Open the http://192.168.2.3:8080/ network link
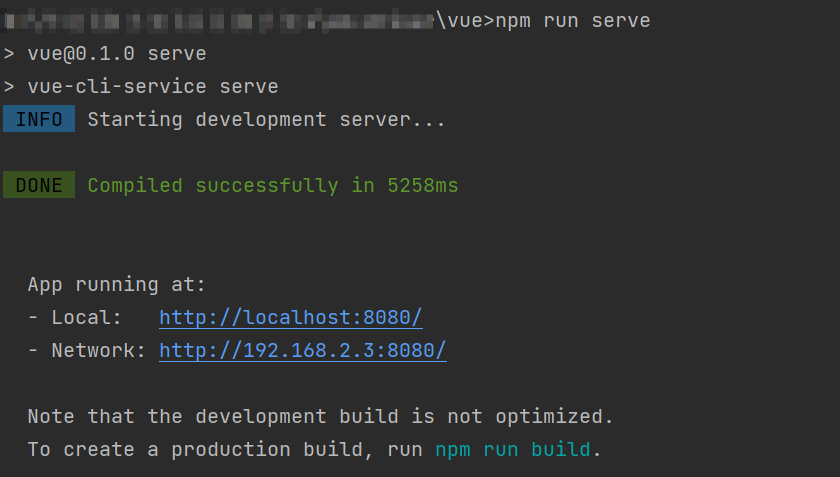 click(x=303, y=351)
